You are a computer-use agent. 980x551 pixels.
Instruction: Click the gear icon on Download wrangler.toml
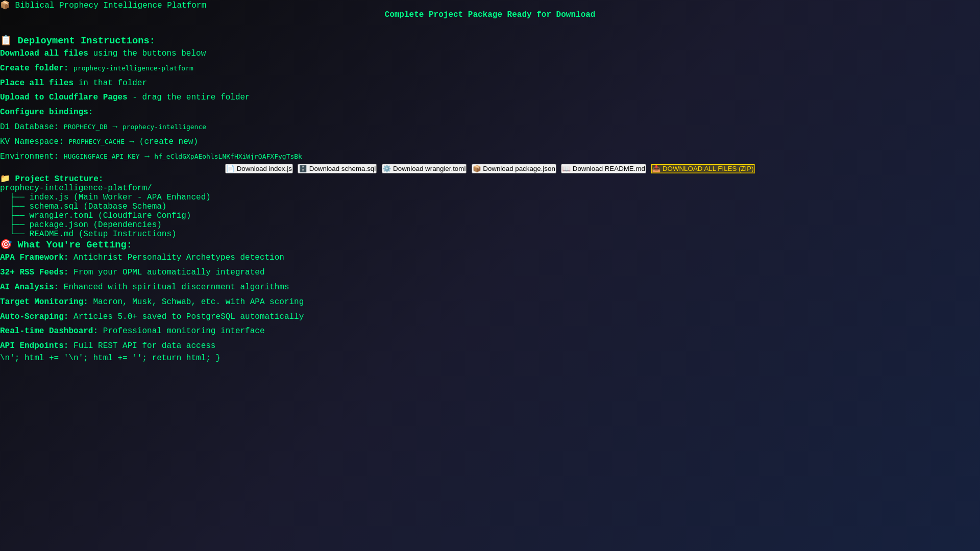(x=387, y=169)
